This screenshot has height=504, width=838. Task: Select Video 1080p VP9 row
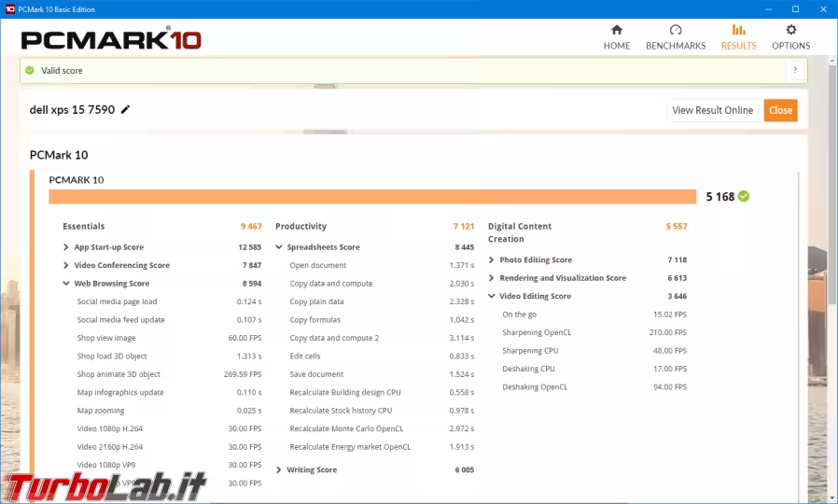tap(169, 466)
